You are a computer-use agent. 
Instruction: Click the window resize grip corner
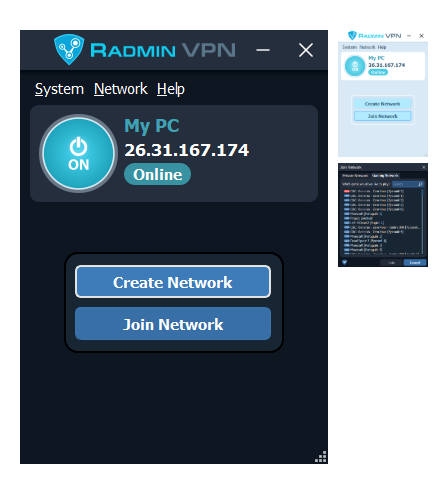pos(321,457)
